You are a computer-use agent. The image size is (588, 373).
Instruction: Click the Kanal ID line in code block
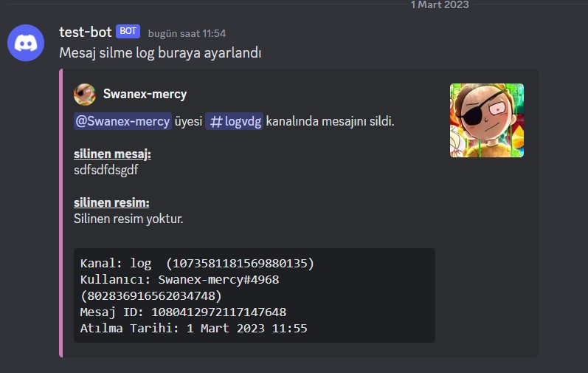pyautogui.click(x=197, y=264)
